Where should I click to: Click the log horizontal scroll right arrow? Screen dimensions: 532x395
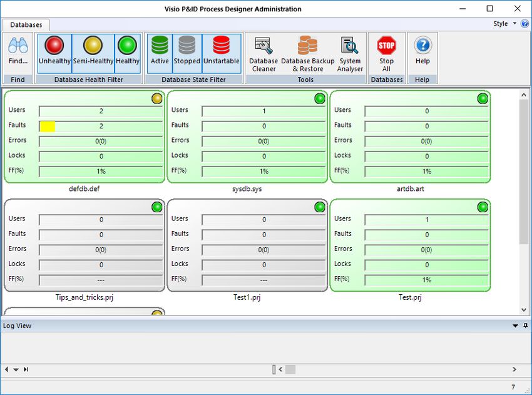(514, 369)
